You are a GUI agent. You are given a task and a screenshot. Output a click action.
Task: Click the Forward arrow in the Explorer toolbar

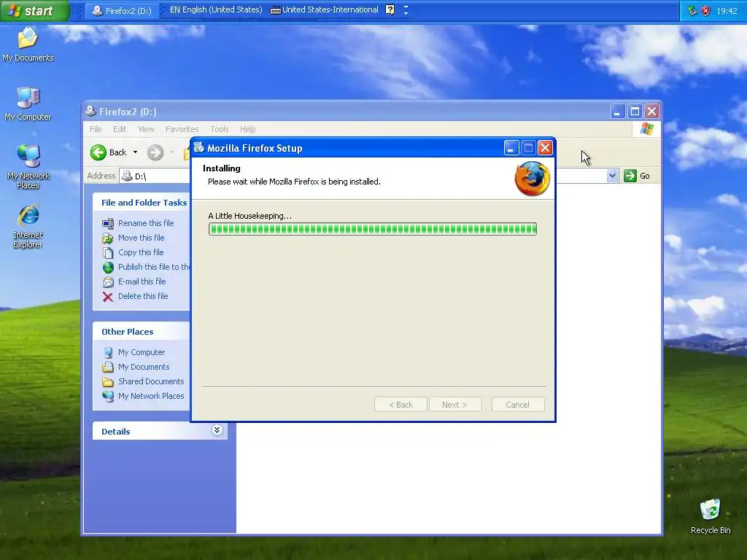click(x=155, y=152)
